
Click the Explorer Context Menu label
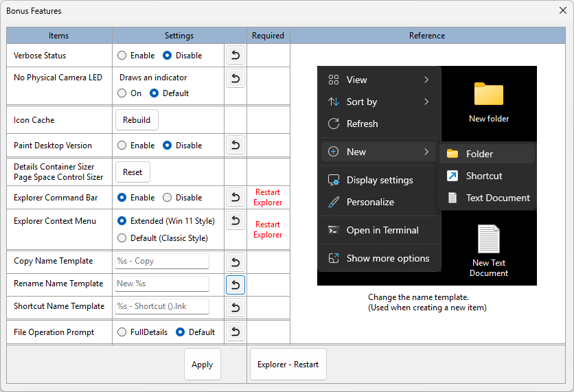pos(55,221)
